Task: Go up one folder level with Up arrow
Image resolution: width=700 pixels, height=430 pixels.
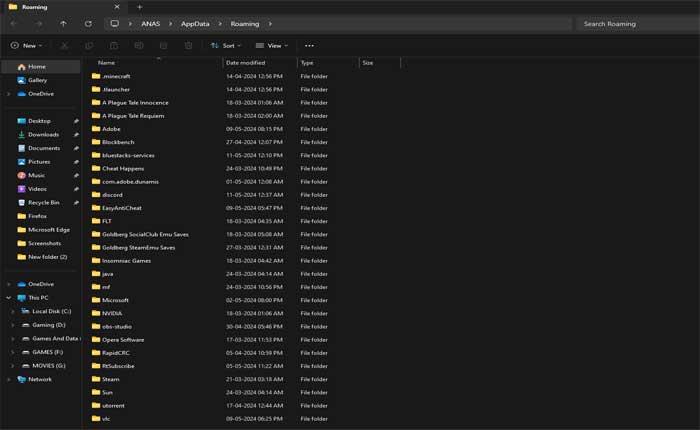Action: [x=63, y=23]
